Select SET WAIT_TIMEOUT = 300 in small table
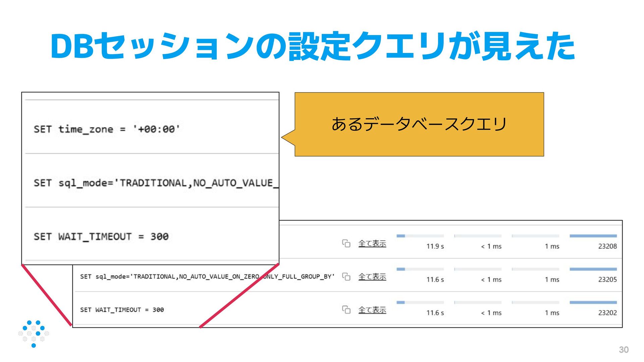 (x=122, y=310)
